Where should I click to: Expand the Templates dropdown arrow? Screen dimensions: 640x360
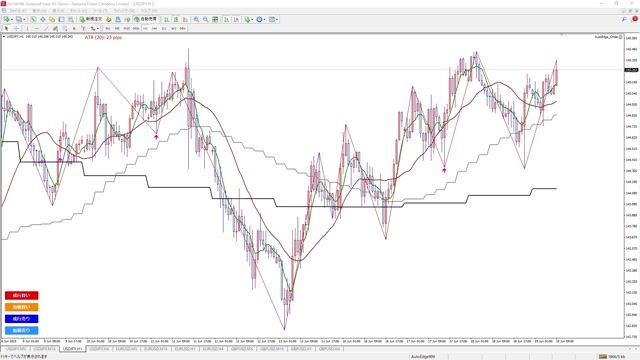[x=277, y=19]
